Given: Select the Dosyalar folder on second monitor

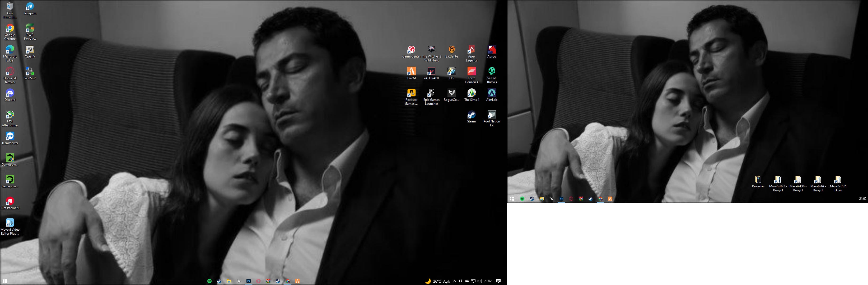Looking at the screenshot, I should click(758, 182).
